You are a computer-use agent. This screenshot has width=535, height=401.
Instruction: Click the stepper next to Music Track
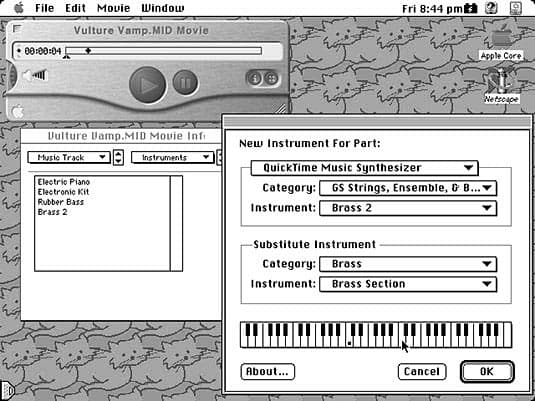(x=118, y=157)
